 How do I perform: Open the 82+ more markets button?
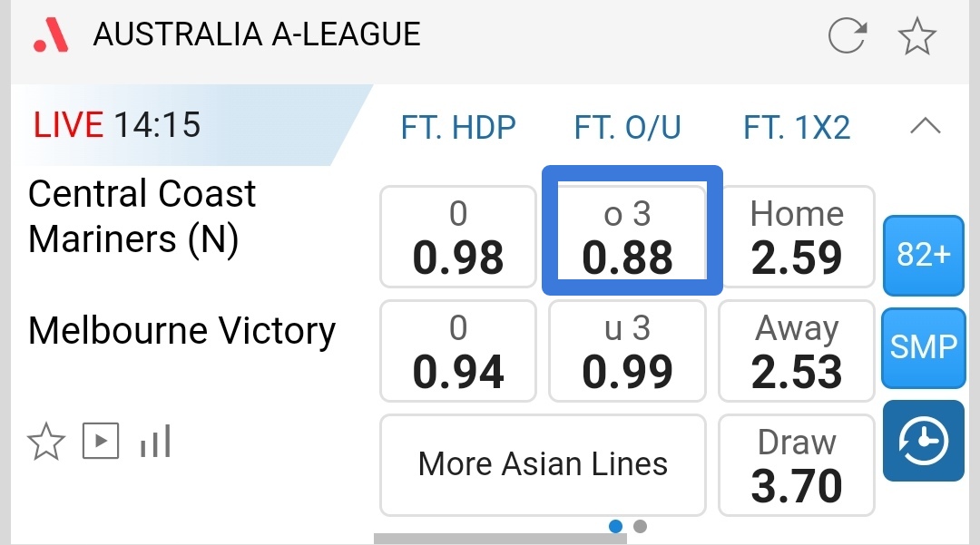click(923, 256)
